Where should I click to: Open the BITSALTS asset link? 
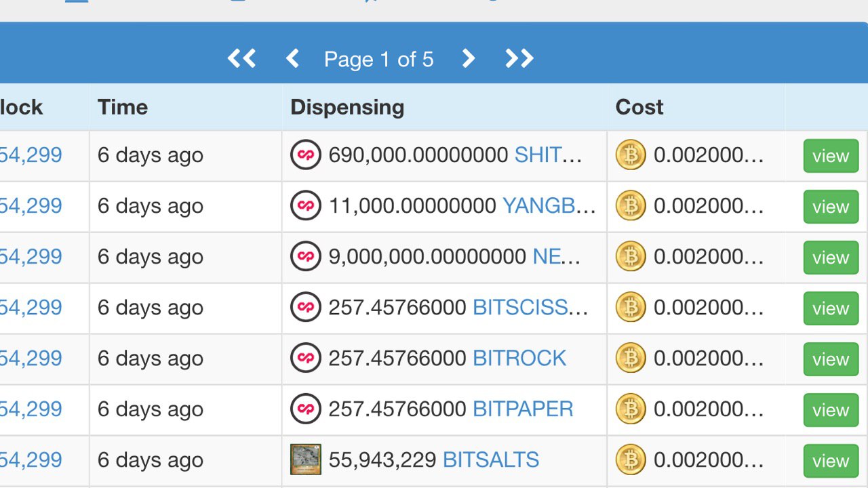tap(491, 460)
